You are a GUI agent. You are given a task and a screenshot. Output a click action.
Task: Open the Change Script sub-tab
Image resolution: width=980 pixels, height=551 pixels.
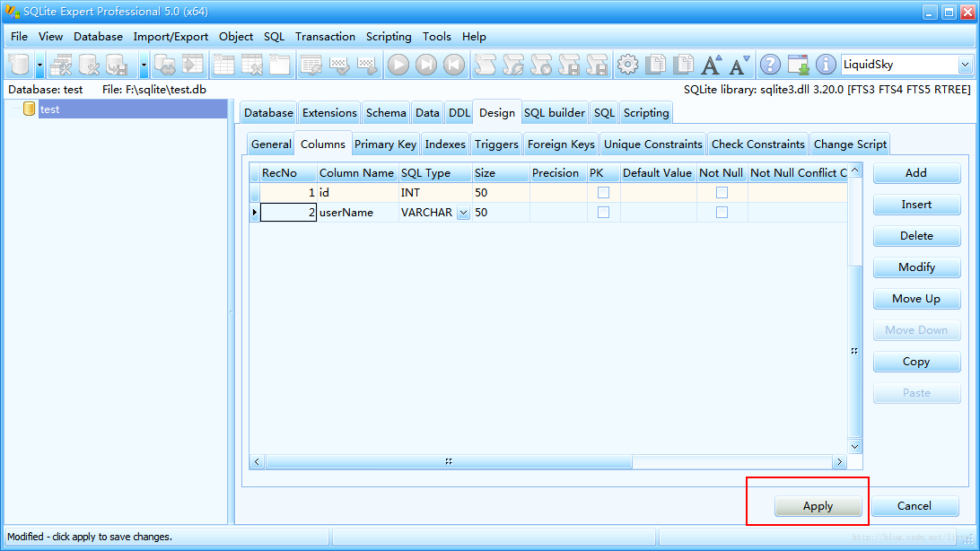point(850,144)
